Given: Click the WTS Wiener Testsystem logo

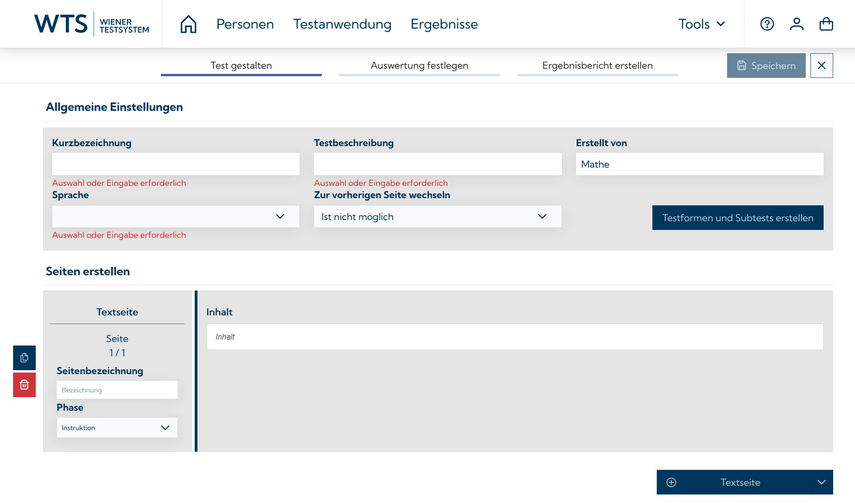Looking at the screenshot, I should pos(91,24).
